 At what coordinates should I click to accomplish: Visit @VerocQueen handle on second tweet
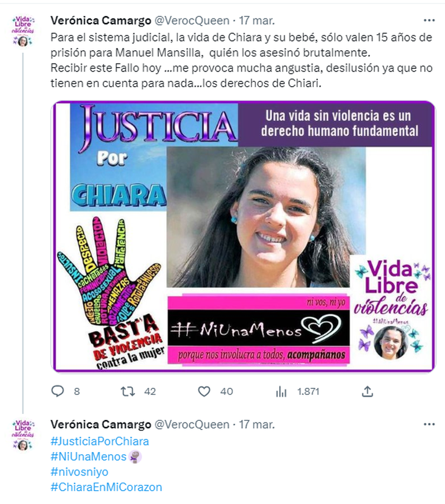pos(192,425)
